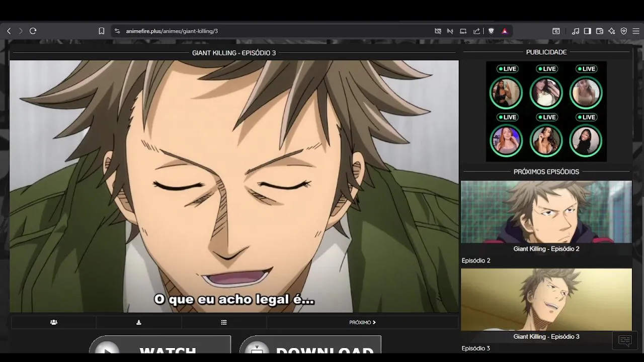Click the top-left LIVE avatar in ad
The image size is (644, 362).
pyautogui.click(x=506, y=93)
